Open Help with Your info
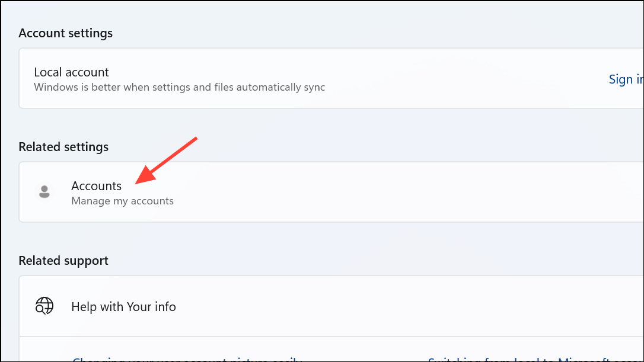 pos(123,307)
